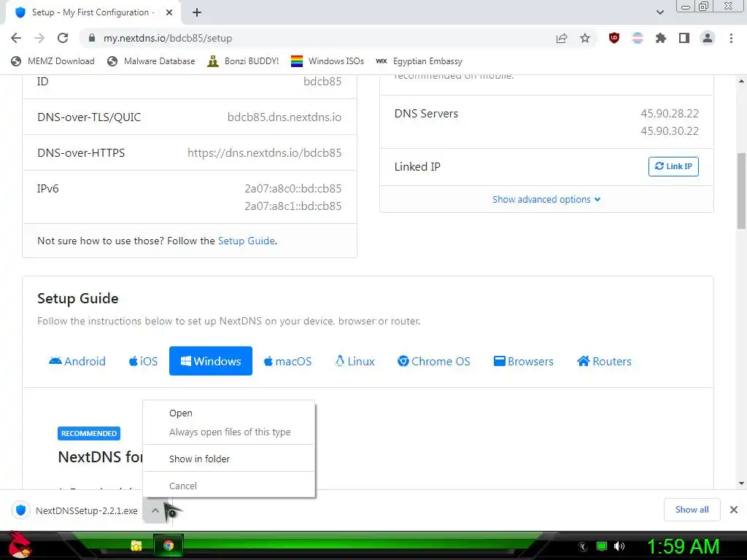
Task: Click the scrollbar down arrow
Action: pyautogui.click(x=741, y=483)
